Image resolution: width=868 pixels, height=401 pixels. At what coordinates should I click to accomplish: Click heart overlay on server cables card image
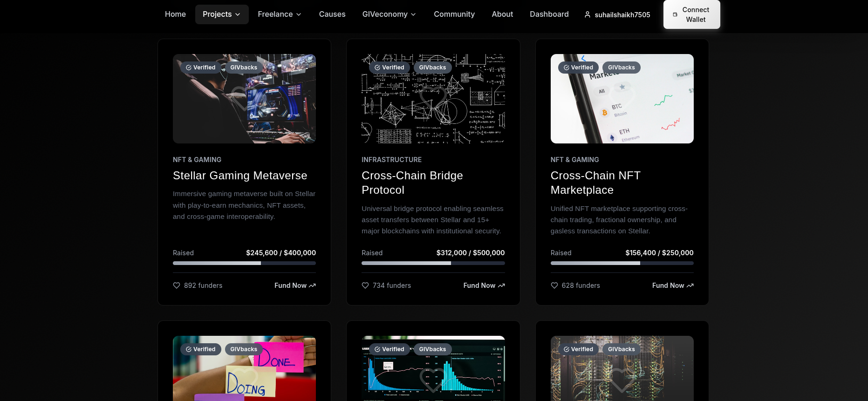pyautogui.click(x=622, y=381)
